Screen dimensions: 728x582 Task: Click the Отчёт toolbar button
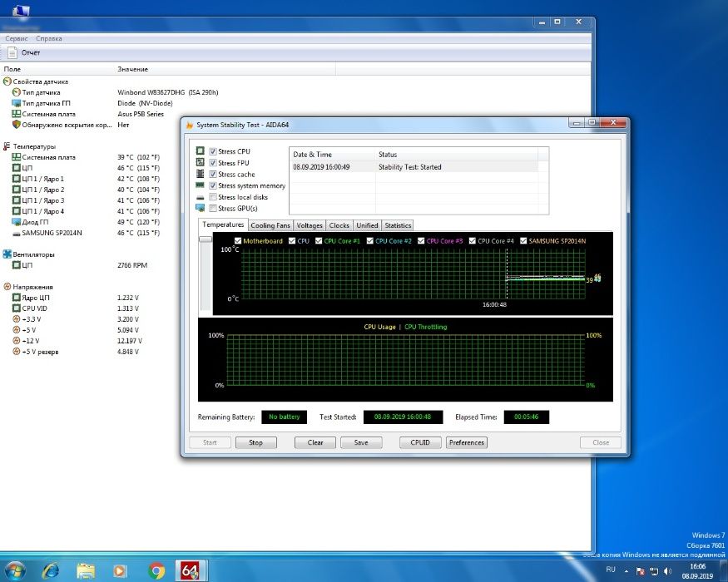(x=24, y=52)
